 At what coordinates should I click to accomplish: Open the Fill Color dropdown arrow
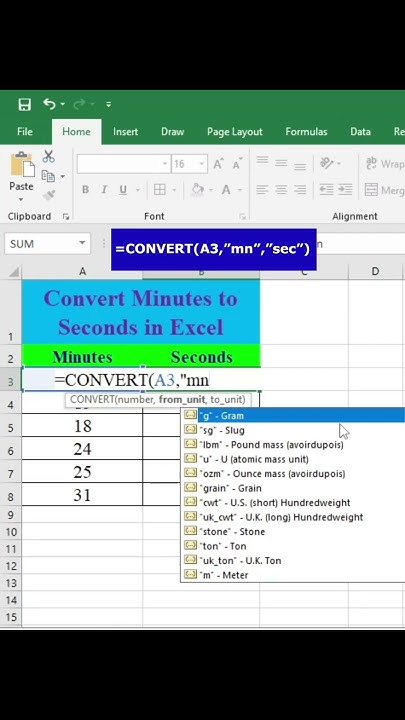point(211,190)
